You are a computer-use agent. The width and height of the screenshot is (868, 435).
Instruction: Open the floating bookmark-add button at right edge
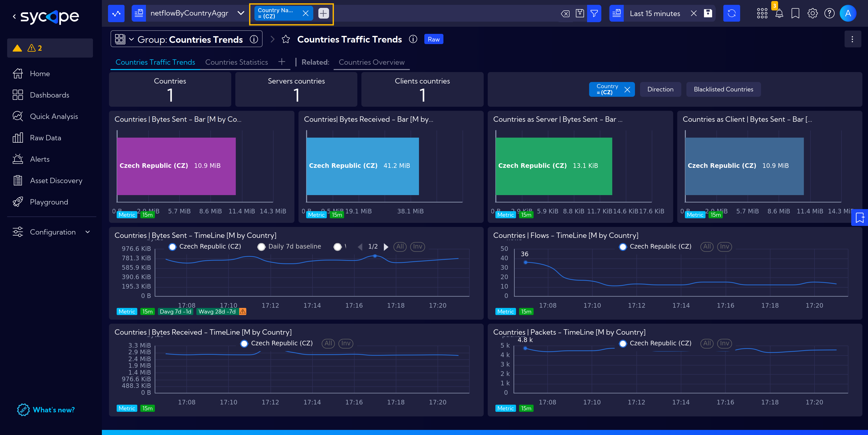pos(860,218)
